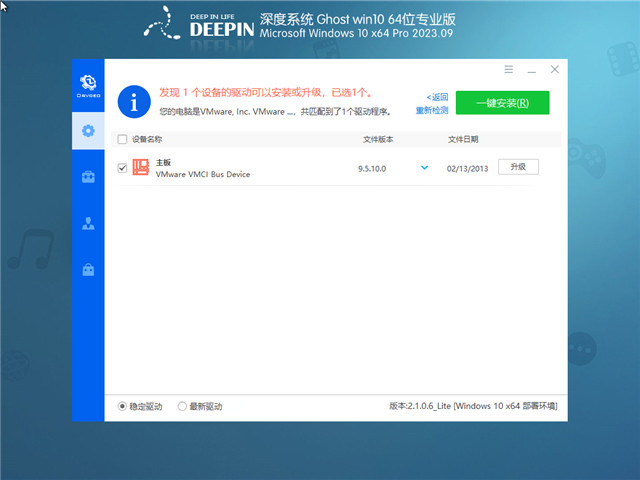This screenshot has height=480, width=640.
Task: Click the version number 9.5.10.0
Action: tap(372, 169)
